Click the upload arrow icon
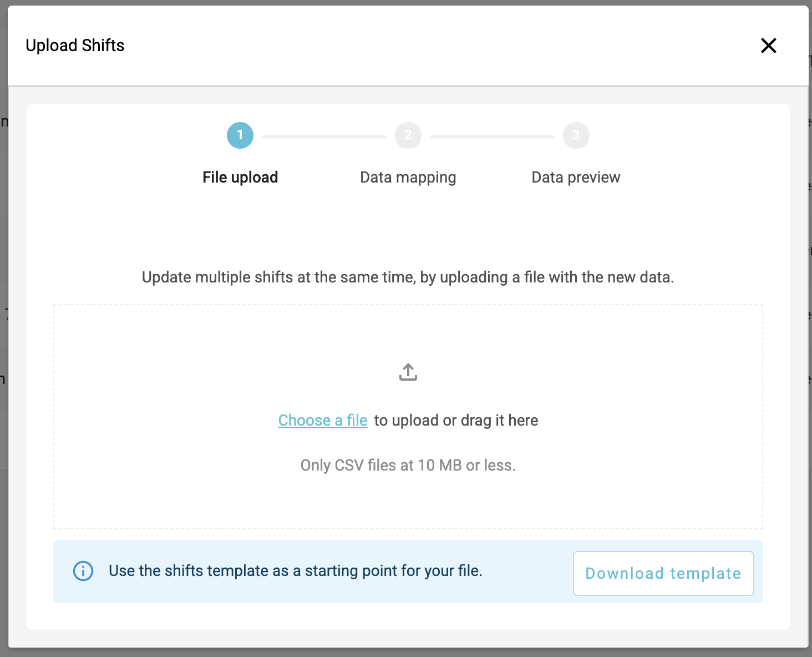 pyautogui.click(x=408, y=372)
